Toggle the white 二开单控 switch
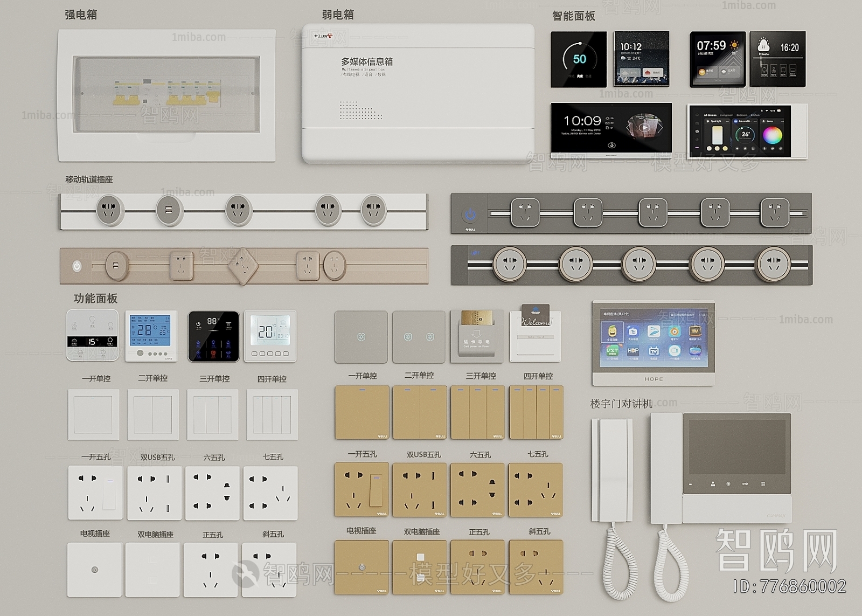862x616 pixels. 153,414
